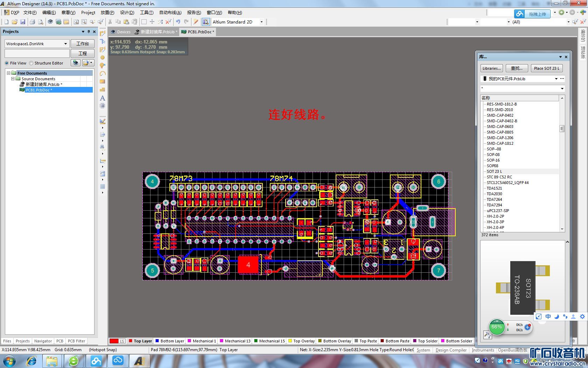Viewport: 588px width, 368px height.
Task: Pin the Projects panel
Action: [89, 32]
